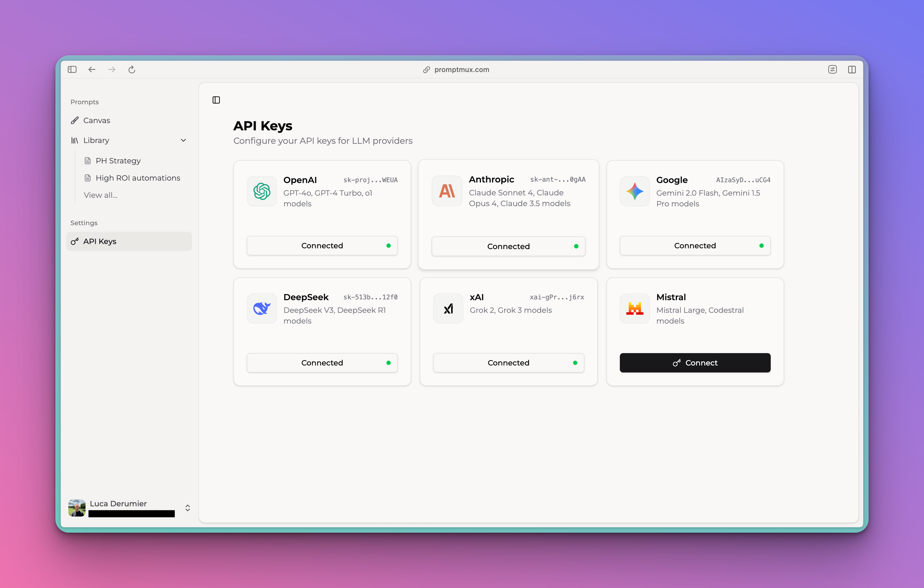This screenshot has height=588, width=924.
Task: Reload the page with refresh icon
Action: point(132,69)
